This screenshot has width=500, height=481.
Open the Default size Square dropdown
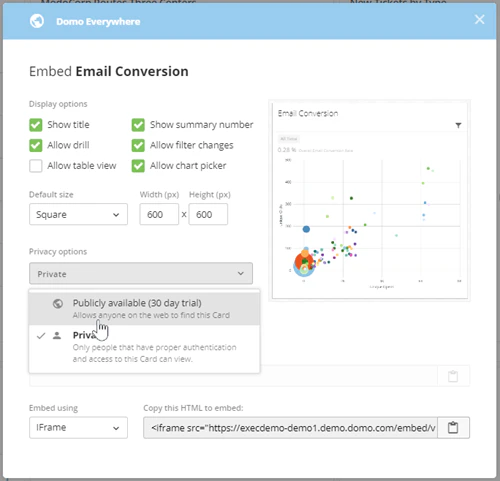tap(78, 214)
